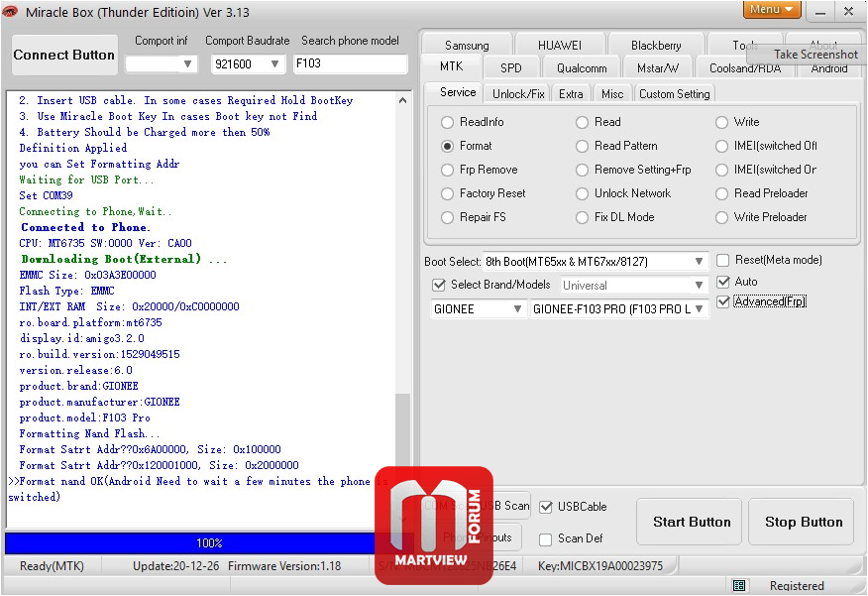Select the Fix DL Mode option

[x=582, y=217]
